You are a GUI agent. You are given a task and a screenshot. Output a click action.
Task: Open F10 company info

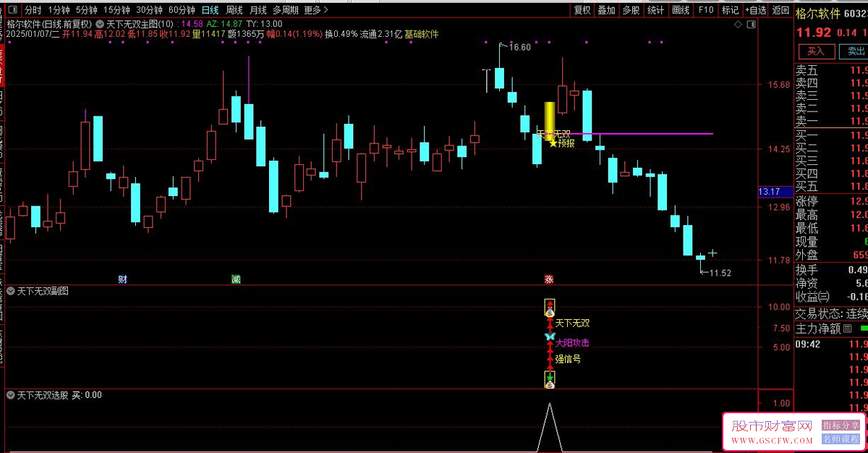706,10
